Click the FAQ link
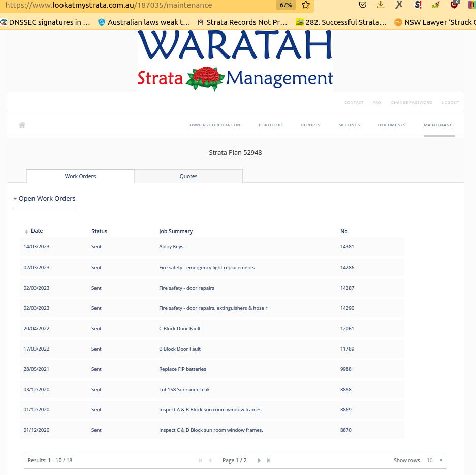This screenshot has width=476, height=475. tap(377, 102)
